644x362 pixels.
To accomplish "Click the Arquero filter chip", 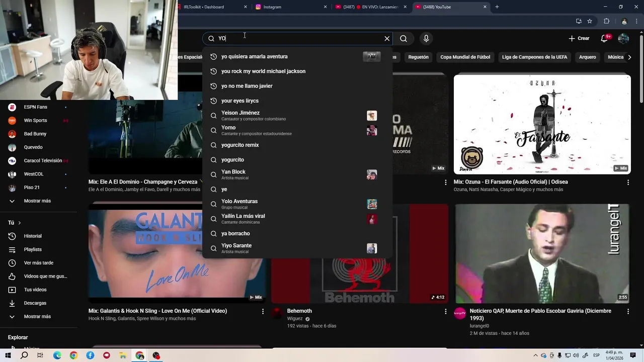I will click(587, 57).
